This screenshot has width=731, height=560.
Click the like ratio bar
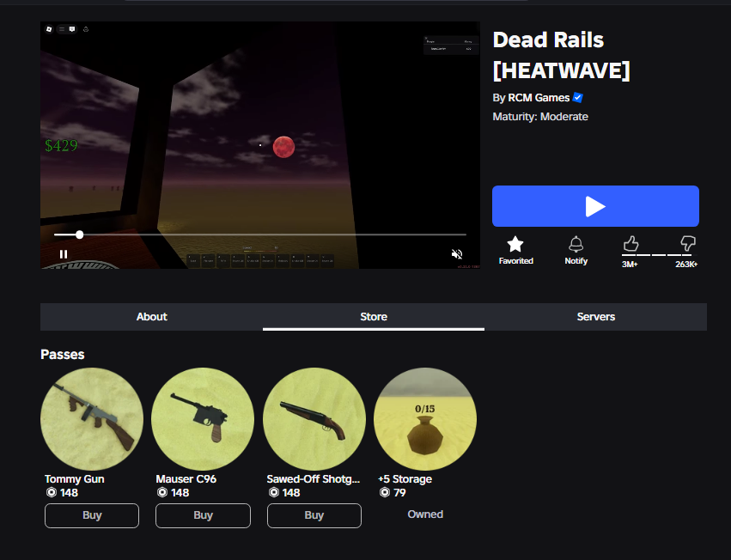coord(659,255)
